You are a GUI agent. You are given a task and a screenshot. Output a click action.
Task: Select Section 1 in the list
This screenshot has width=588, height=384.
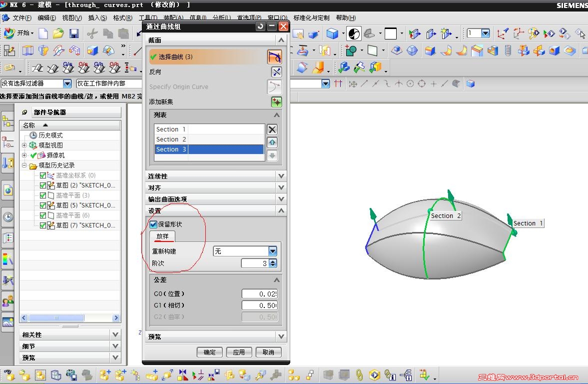(x=209, y=129)
